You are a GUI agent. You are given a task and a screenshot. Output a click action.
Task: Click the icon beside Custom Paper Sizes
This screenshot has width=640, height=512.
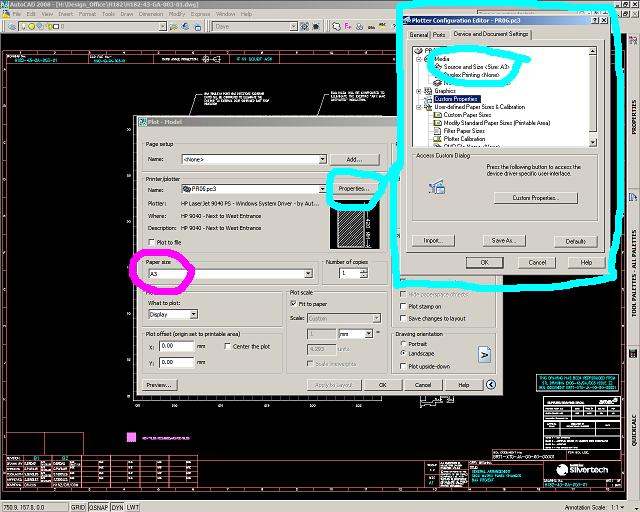[x=437, y=115]
